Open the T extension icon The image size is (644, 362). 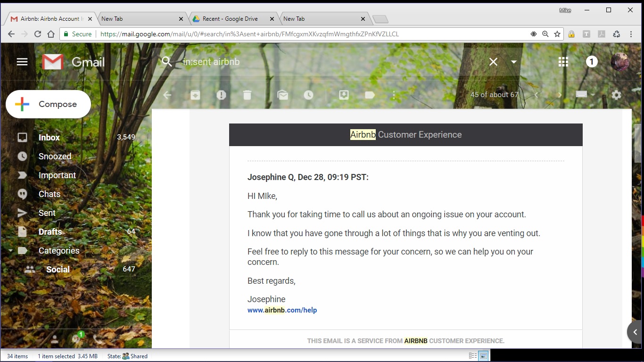coord(586,34)
